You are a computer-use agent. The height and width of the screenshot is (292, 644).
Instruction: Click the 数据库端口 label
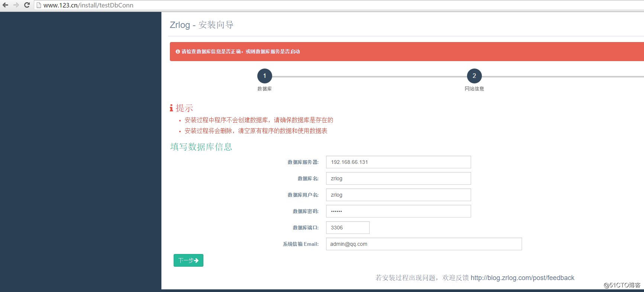(306, 228)
